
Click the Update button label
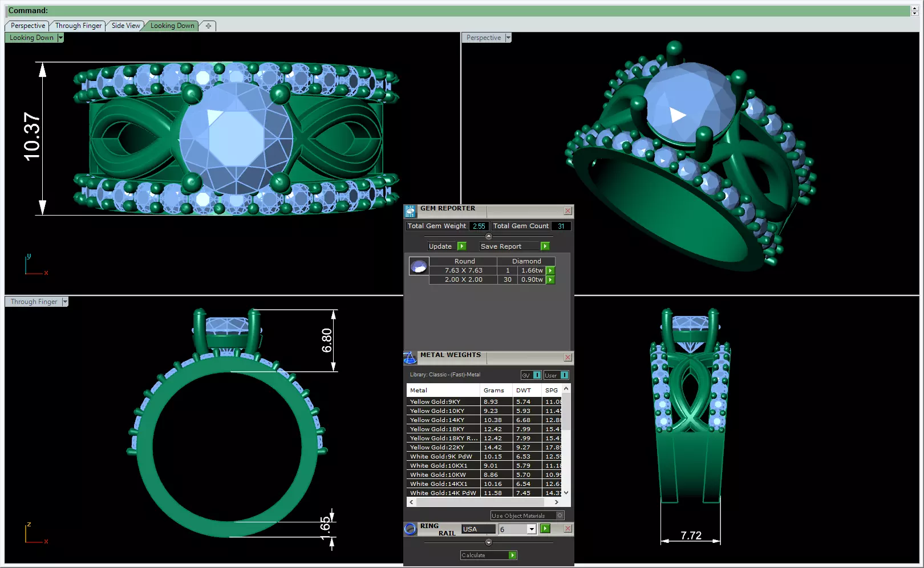440,246
